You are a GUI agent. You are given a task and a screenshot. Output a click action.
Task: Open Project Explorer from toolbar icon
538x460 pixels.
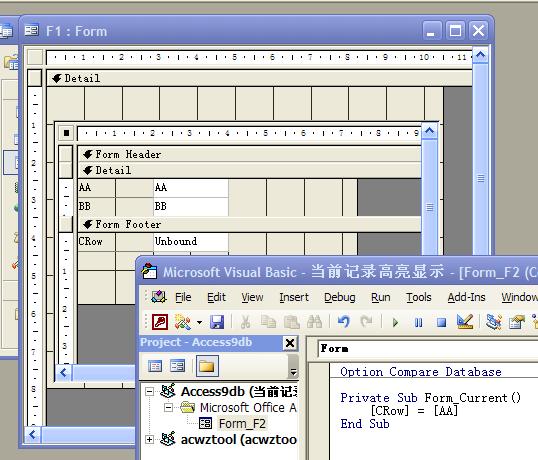coord(494,322)
